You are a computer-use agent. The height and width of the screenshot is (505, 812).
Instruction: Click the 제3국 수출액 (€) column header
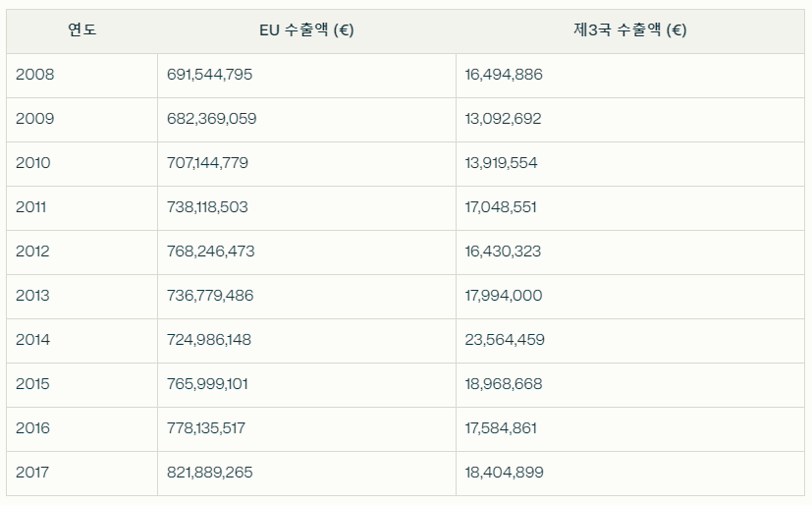[629, 30]
